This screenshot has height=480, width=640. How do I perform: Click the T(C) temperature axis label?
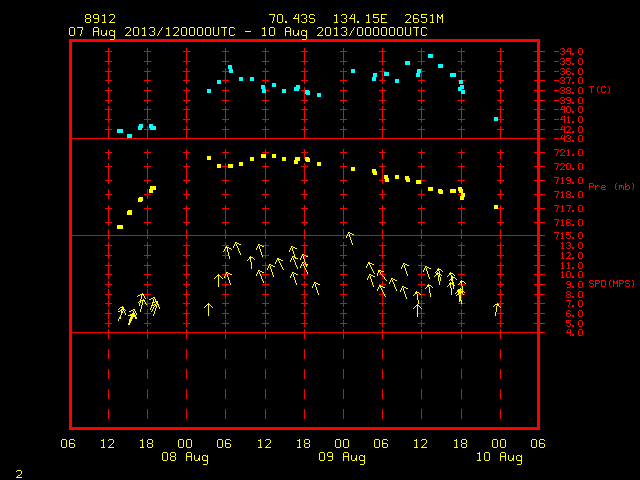point(600,90)
